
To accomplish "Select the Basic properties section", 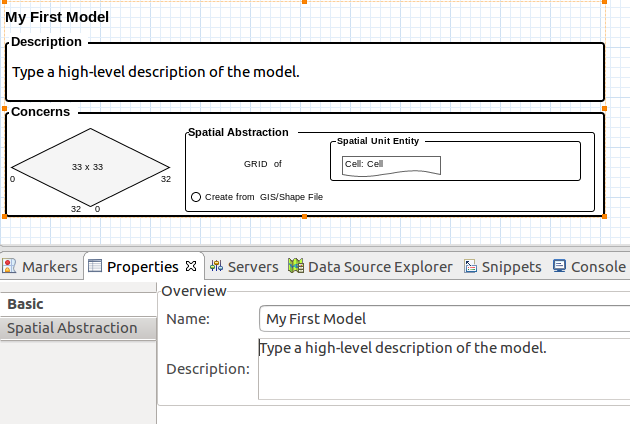I will tap(78, 304).
